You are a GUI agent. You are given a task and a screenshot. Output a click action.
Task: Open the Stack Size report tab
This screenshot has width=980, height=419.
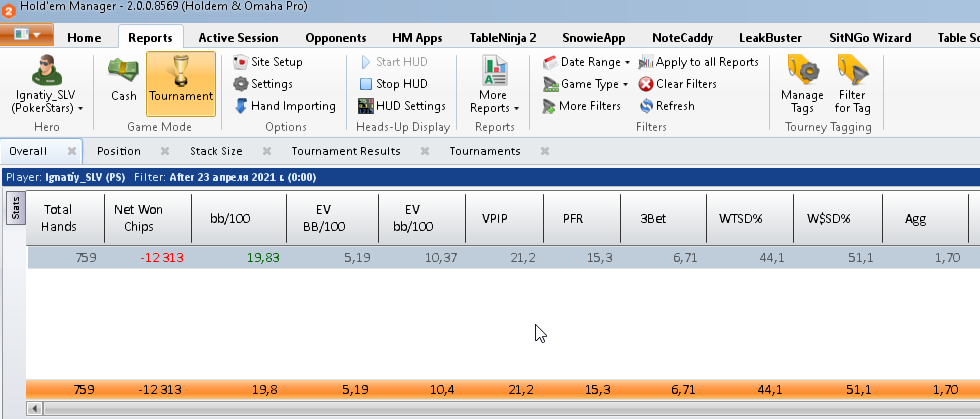(x=216, y=151)
